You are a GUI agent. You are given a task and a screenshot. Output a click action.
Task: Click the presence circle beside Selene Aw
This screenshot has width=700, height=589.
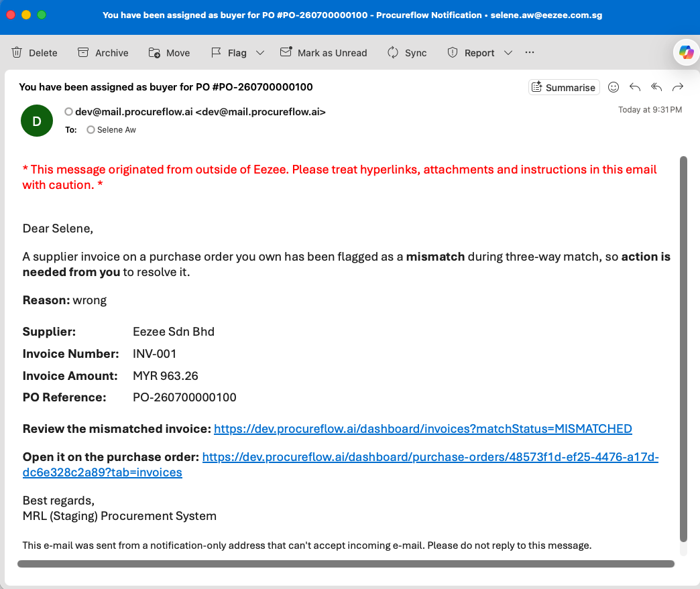click(91, 130)
